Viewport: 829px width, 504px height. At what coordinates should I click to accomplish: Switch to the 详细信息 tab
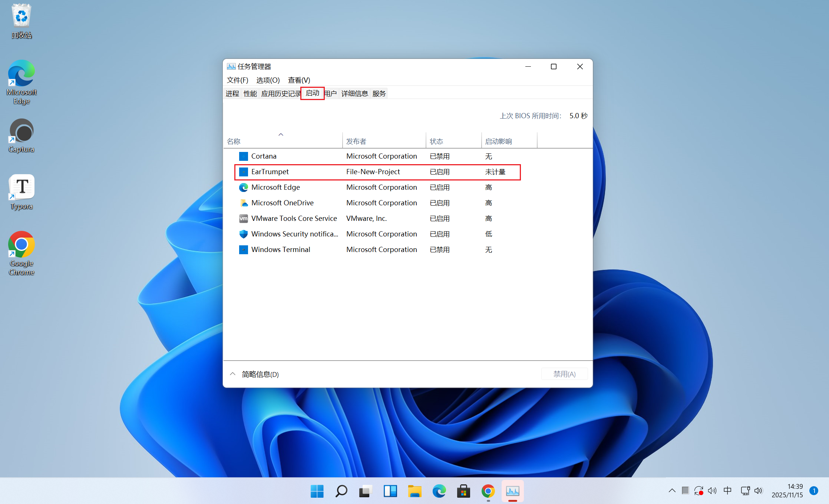point(354,94)
